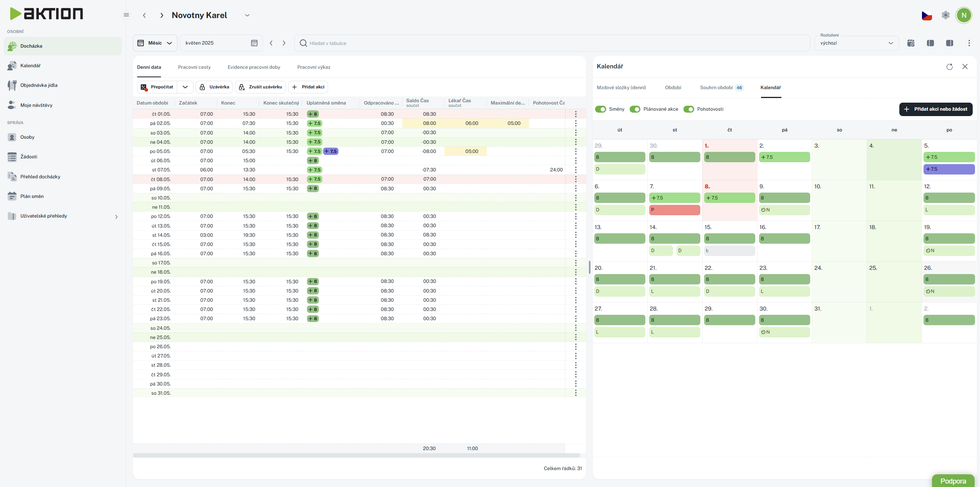Expand the Přepočítat options arrow

click(185, 87)
